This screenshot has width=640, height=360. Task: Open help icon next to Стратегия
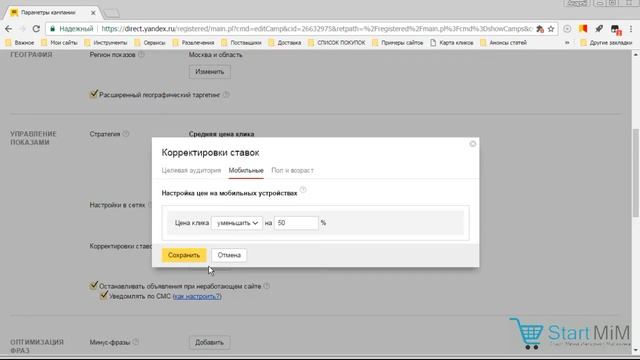click(x=126, y=133)
